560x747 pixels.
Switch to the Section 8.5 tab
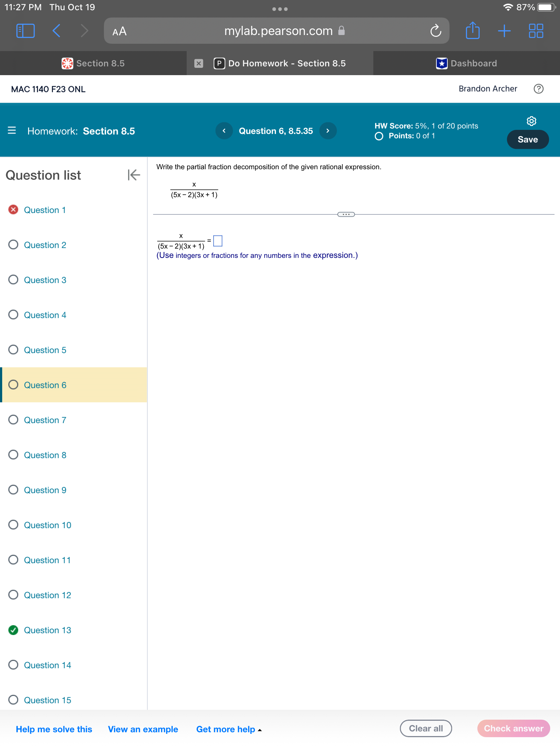[93, 63]
